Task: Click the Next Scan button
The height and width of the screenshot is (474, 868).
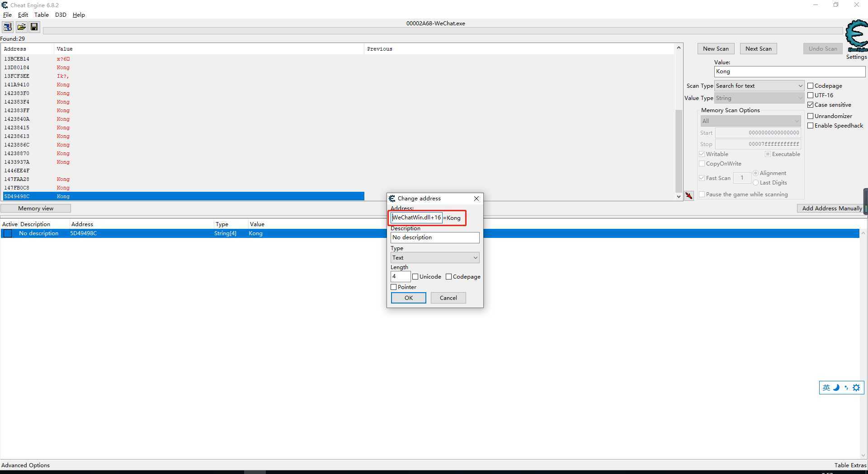Action: tap(759, 49)
